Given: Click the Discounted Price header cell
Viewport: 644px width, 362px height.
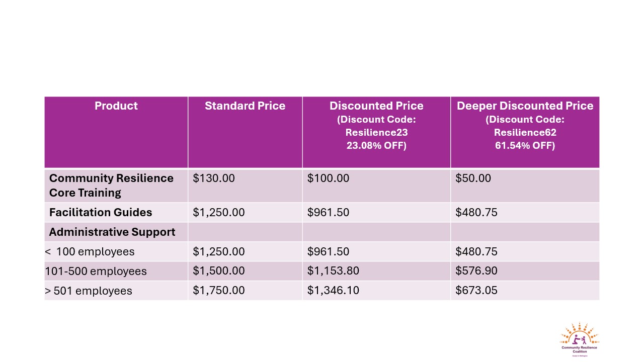Looking at the screenshot, I should [376, 132].
